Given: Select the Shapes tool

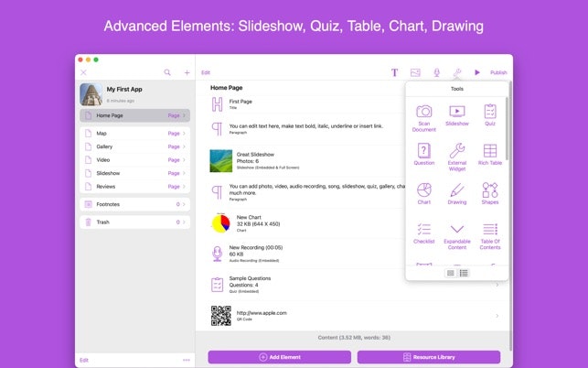Looking at the screenshot, I should tap(490, 193).
